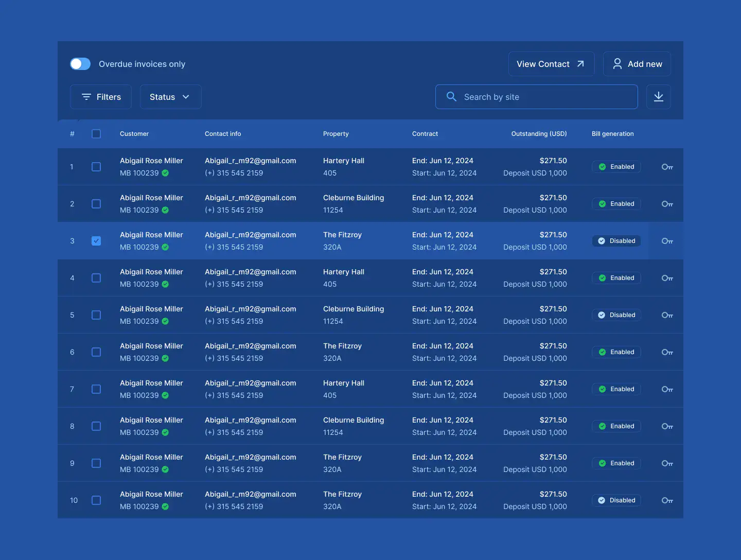The width and height of the screenshot is (741, 560).
Task: Click the Disabled badge in row 5
Action: point(616,315)
